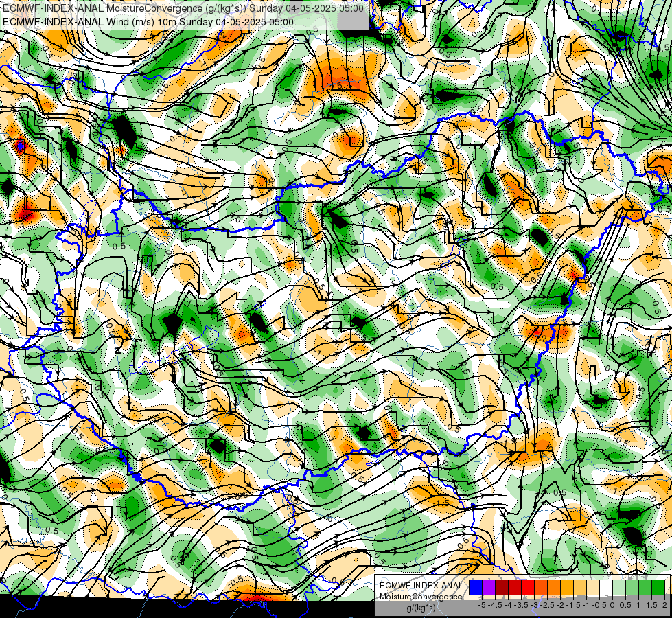Screen dimensions: 672x618
Task: Click the pale peach legend swatch before -0.5
Action: pos(593,588)
